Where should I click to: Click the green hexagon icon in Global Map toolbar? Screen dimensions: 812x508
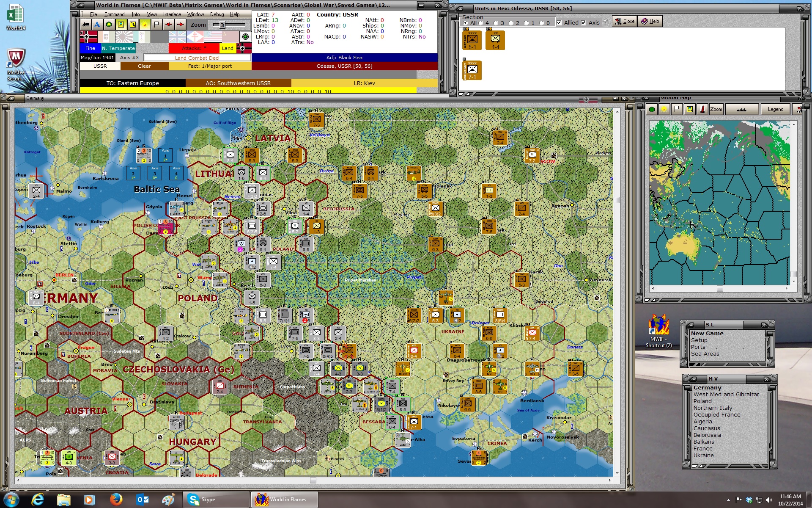(652, 109)
